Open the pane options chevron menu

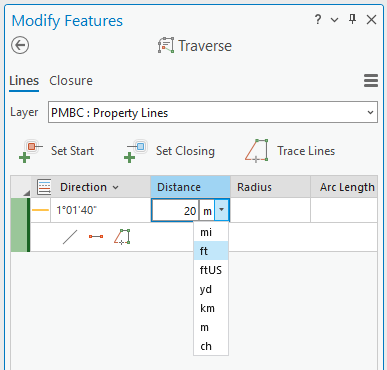tap(334, 20)
